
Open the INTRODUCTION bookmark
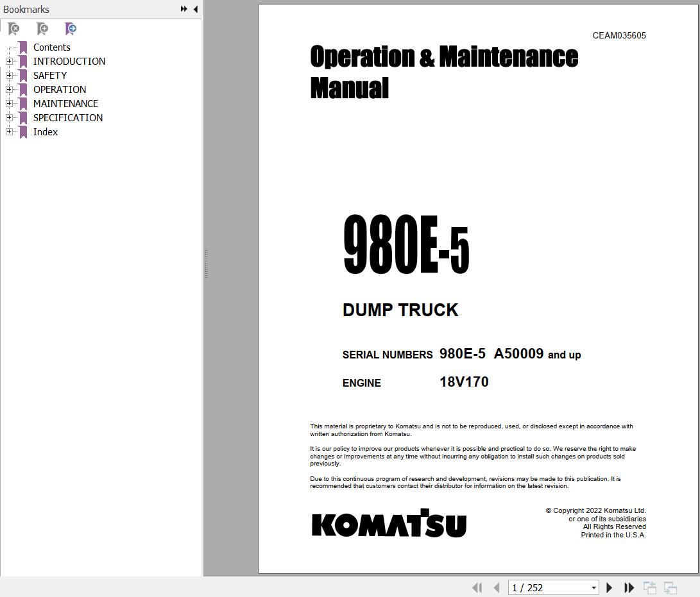(69, 61)
